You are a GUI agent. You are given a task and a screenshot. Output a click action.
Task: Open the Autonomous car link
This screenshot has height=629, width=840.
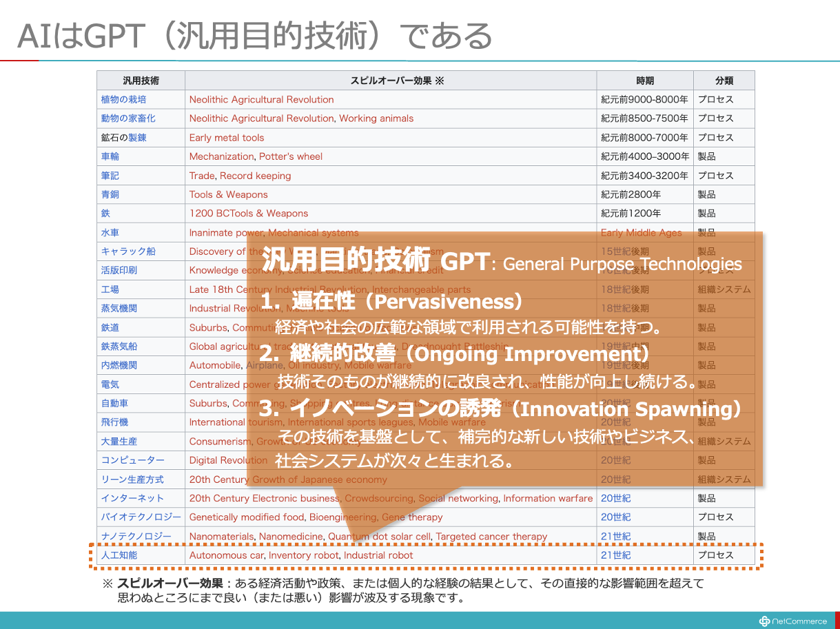pyautogui.click(x=226, y=555)
